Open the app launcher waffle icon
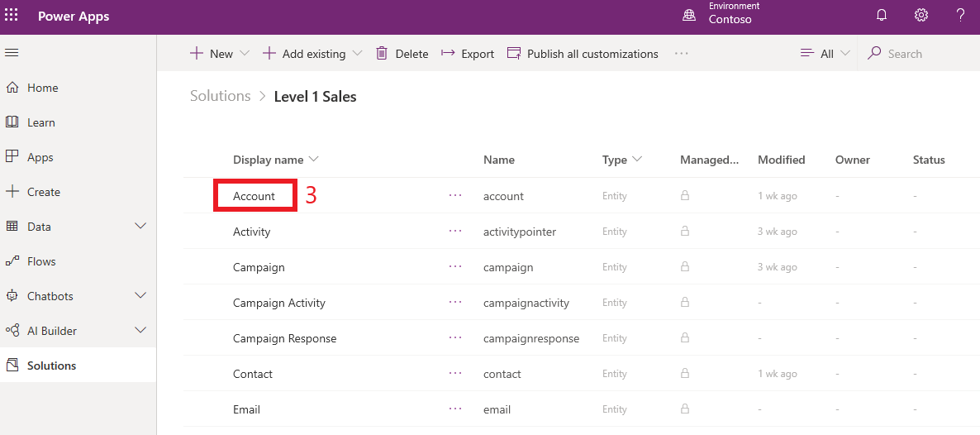 pos(12,16)
